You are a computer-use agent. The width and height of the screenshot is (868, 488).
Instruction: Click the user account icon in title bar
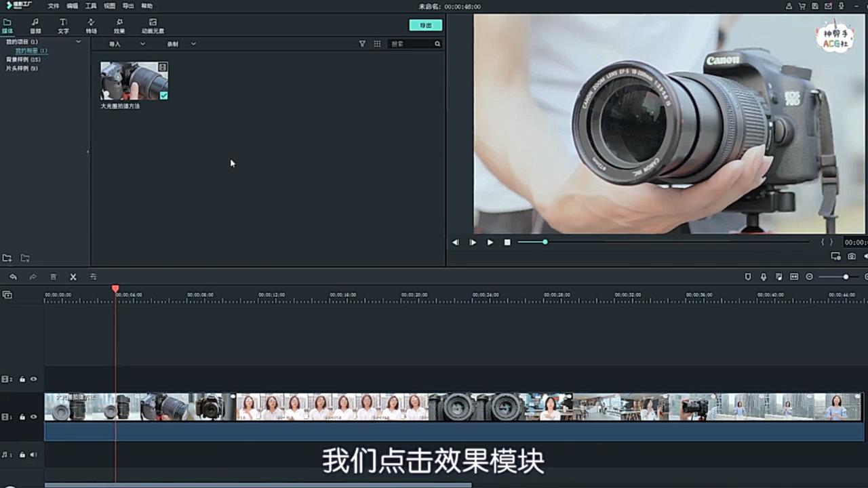[x=789, y=6]
